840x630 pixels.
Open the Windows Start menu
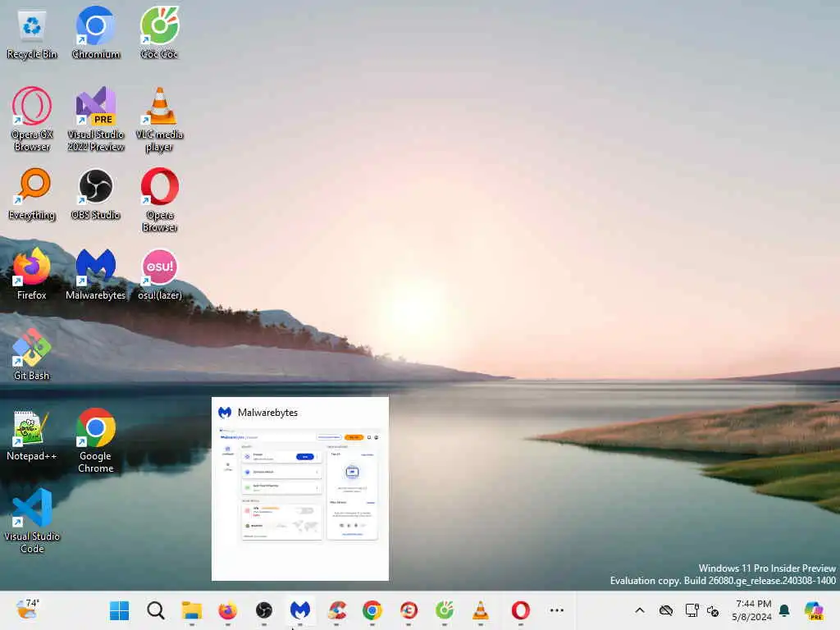click(119, 610)
